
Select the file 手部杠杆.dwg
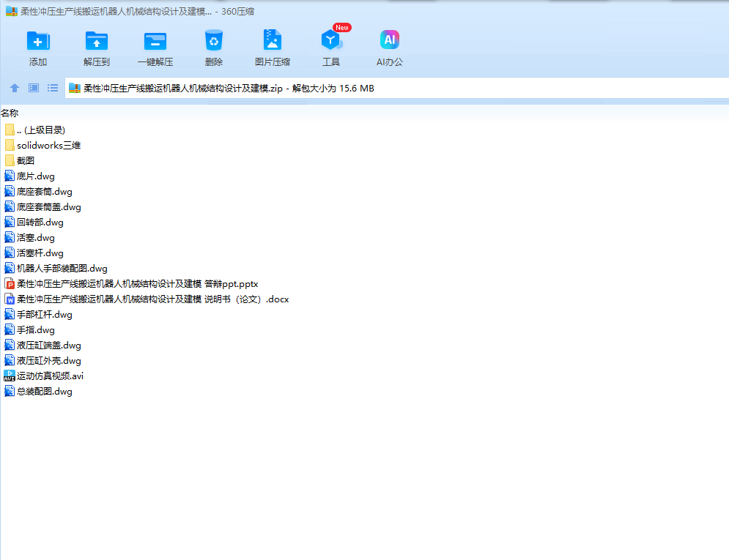tap(39, 314)
